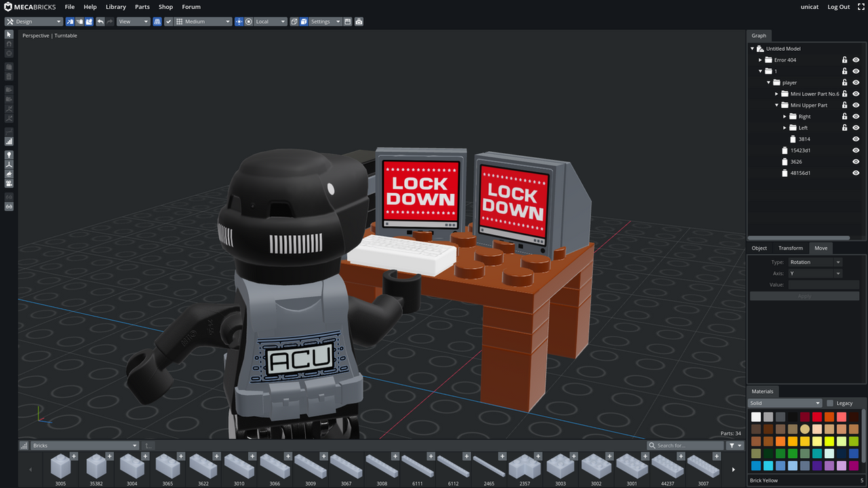Toggle visibility of the player folder
Viewport: 868px width, 488px height.
(x=856, y=83)
